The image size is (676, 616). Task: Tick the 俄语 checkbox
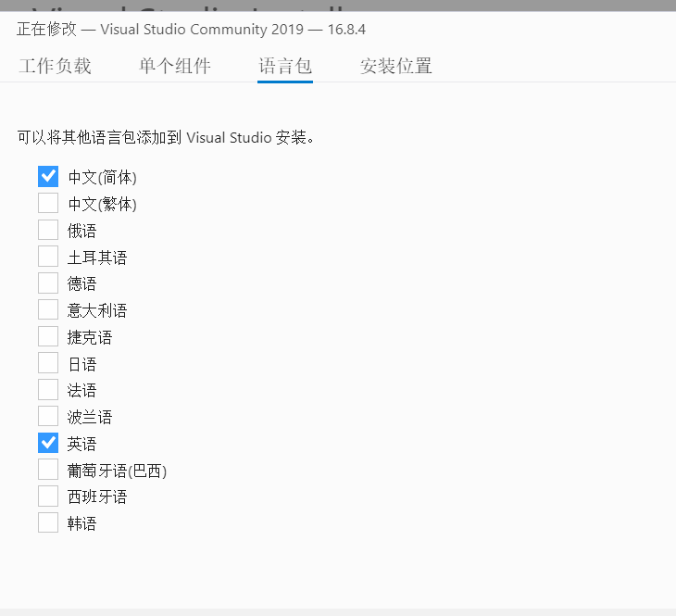[48, 230]
